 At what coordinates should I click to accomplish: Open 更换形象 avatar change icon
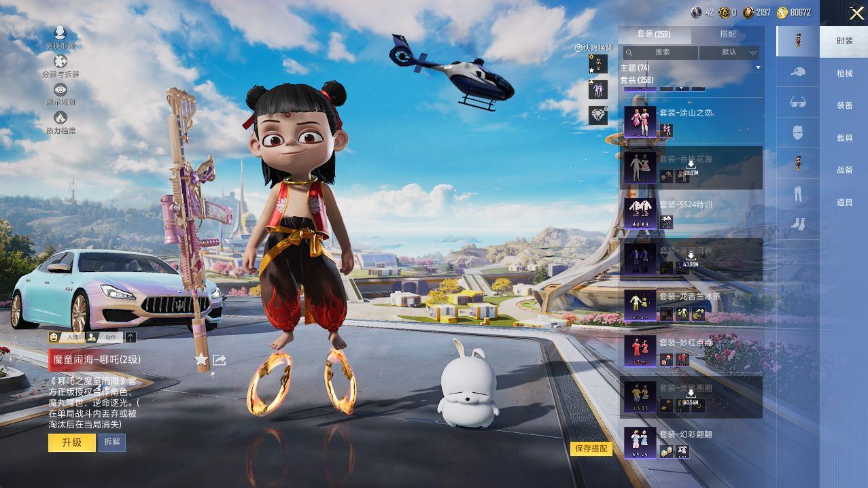[x=60, y=34]
